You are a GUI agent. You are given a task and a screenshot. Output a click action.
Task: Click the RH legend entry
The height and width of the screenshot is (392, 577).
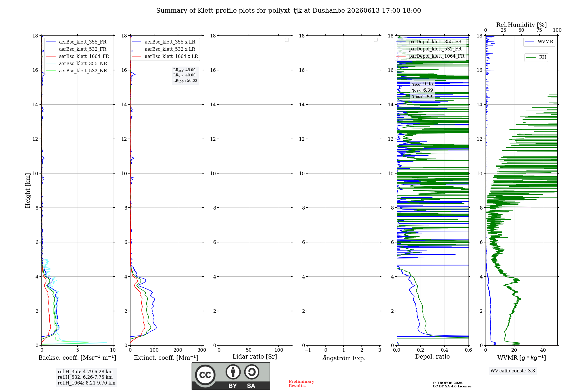tap(536, 57)
